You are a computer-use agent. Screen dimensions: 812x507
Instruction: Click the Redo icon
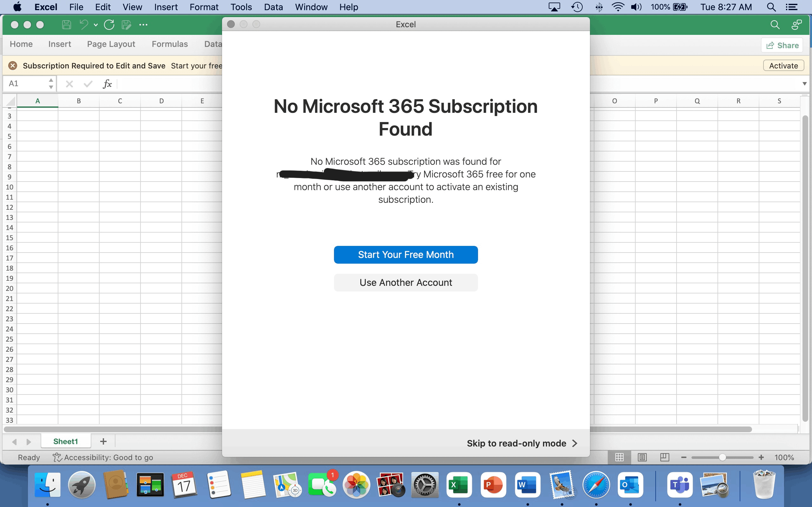click(109, 24)
